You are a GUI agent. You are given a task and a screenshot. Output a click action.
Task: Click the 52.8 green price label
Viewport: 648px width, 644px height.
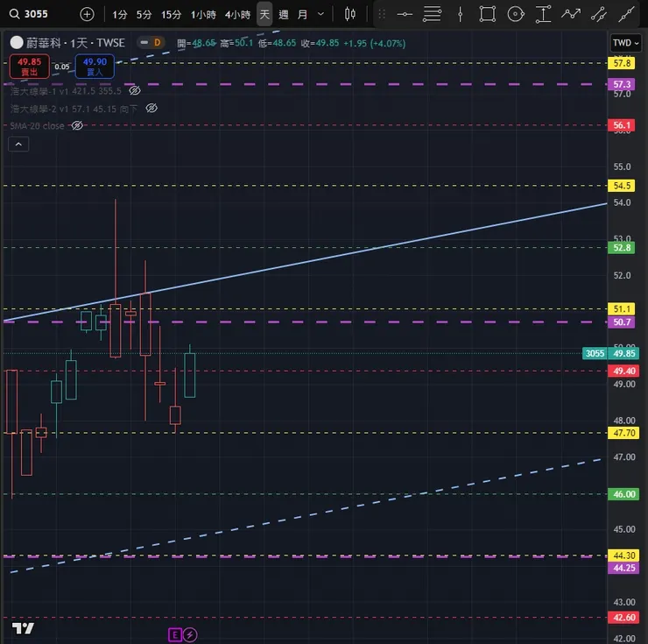[x=622, y=248]
